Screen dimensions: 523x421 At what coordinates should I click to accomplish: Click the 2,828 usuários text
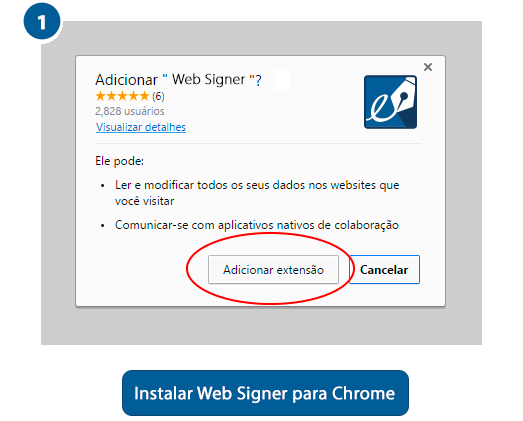pyautogui.click(x=130, y=111)
